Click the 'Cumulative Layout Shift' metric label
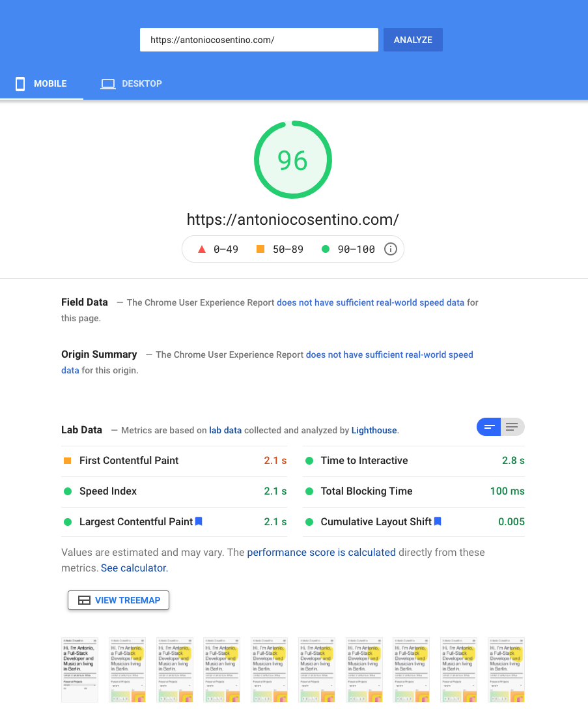 tap(376, 522)
